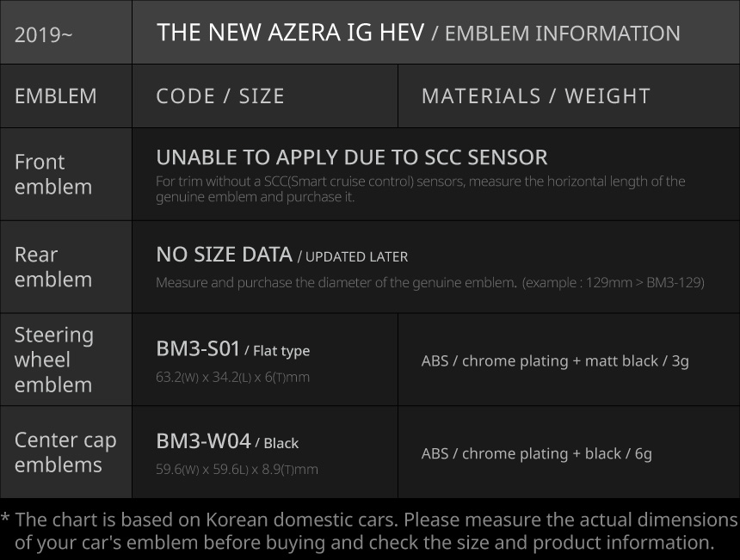Select the CODE / SIZE column header

point(220,96)
